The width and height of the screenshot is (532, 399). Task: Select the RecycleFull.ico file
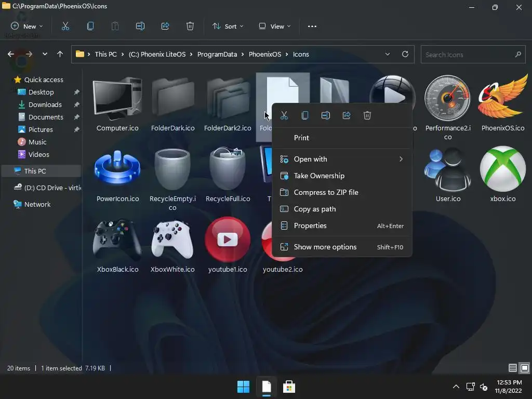(x=228, y=176)
